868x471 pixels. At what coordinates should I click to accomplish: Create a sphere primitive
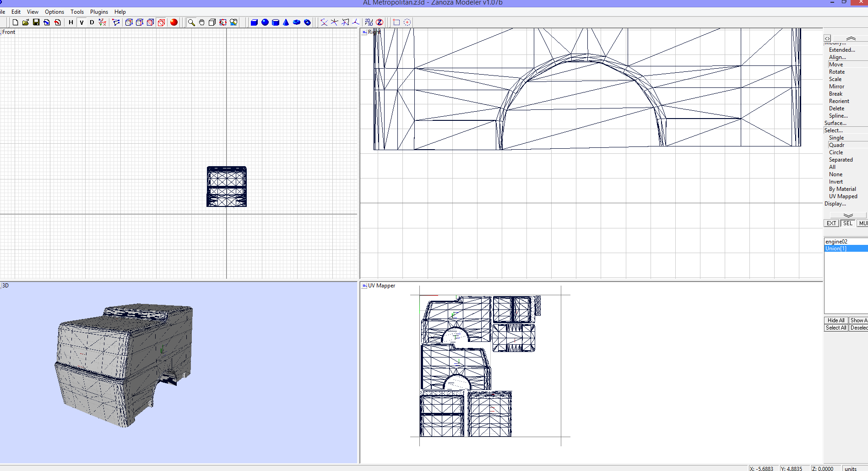265,22
